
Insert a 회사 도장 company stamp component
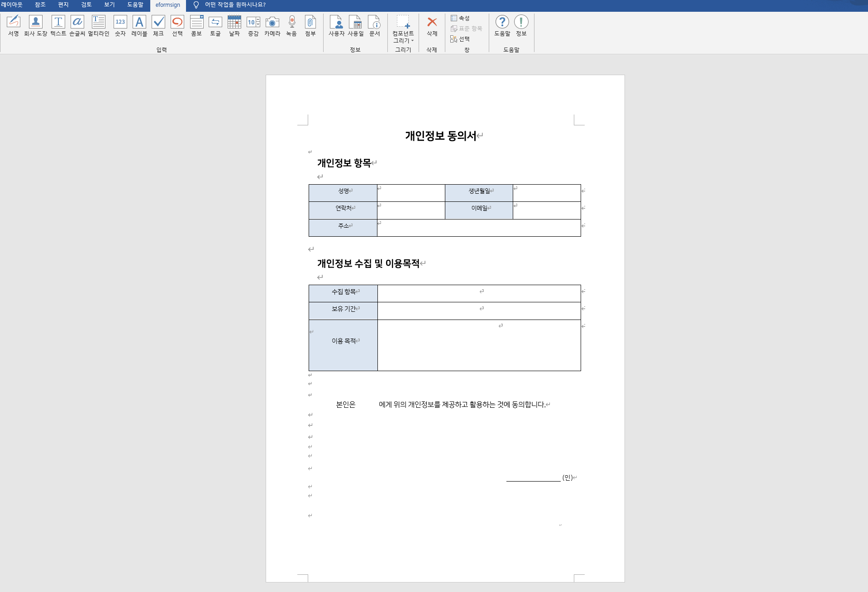tap(35, 26)
